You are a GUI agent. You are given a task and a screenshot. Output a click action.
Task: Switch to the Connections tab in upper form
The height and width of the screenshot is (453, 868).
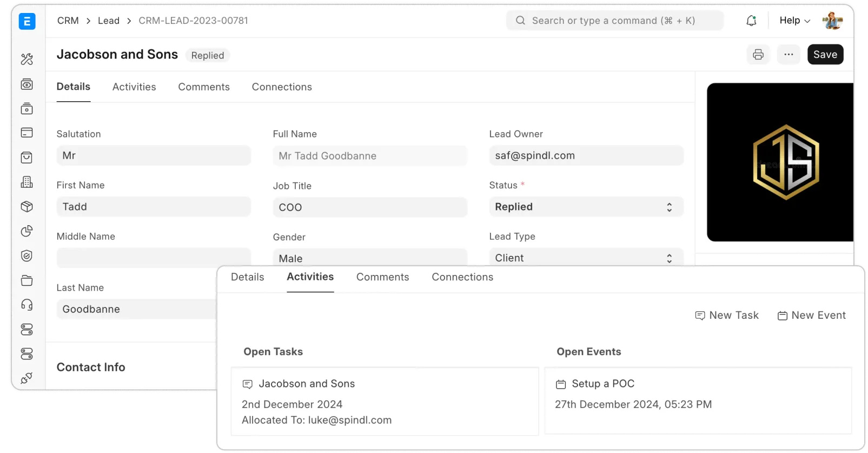(x=282, y=87)
